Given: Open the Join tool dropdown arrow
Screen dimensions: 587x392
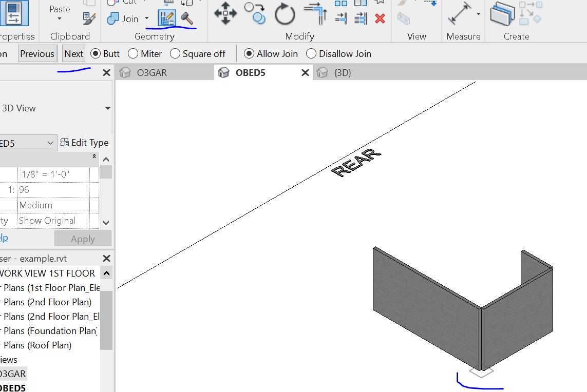Looking at the screenshot, I should click(x=146, y=18).
